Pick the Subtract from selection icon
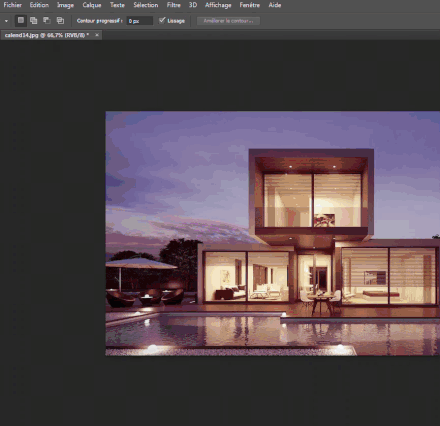440x426 pixels. click(x=47, y=20)
